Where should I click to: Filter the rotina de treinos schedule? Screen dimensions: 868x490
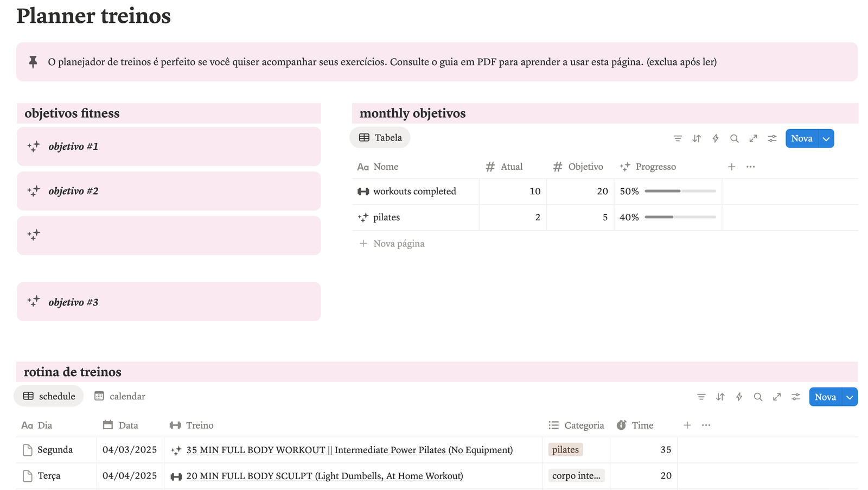[701, 397]
